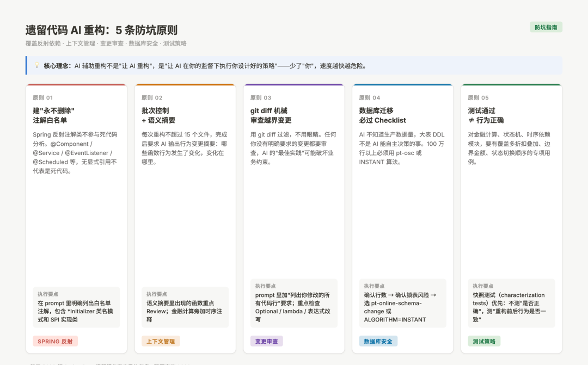Click the 原则 01 label

click(43, 97)
